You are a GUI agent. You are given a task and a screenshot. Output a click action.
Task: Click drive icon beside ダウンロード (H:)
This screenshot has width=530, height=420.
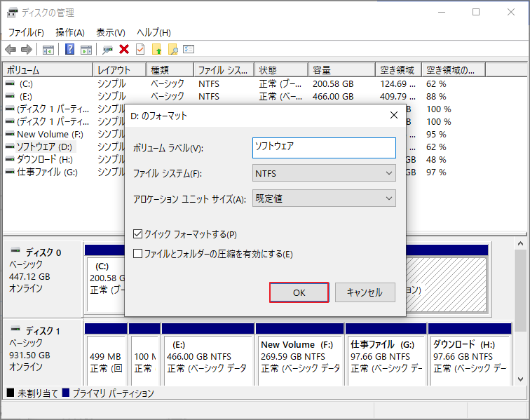coord(10,159)
